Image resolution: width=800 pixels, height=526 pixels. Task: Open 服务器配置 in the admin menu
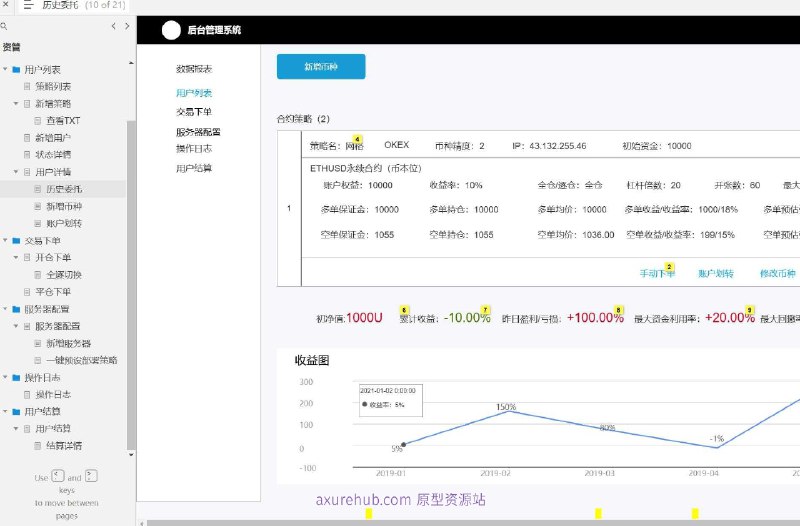click(198, 132)
